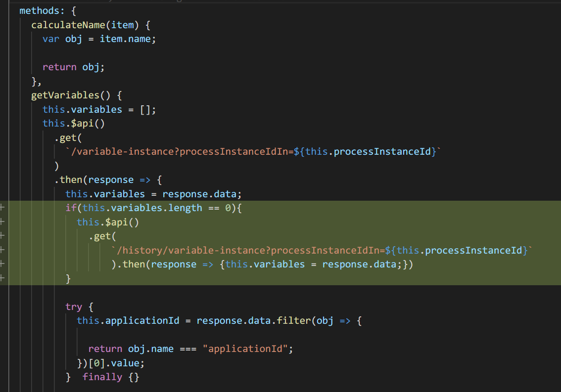The image size is (561, 392).
Task: Click 'this.applicationId = response.data.filter' line
Action: (219, 321)
